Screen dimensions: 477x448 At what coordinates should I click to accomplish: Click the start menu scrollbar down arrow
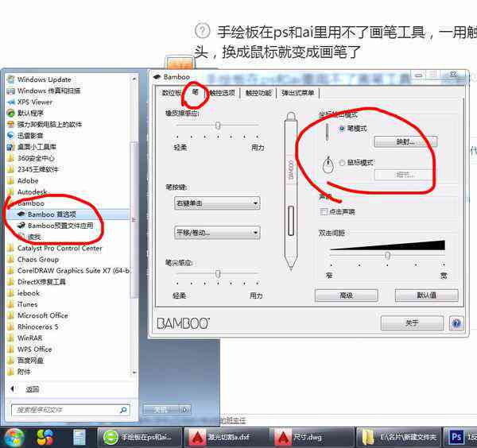click(x=134, y=373)
